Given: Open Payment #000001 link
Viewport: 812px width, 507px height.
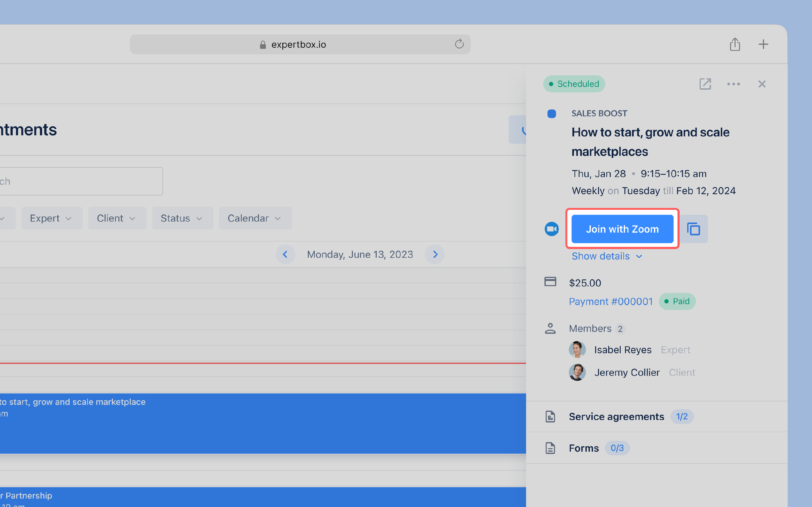Looking at the screenshot, I should (x=611, y=301).
